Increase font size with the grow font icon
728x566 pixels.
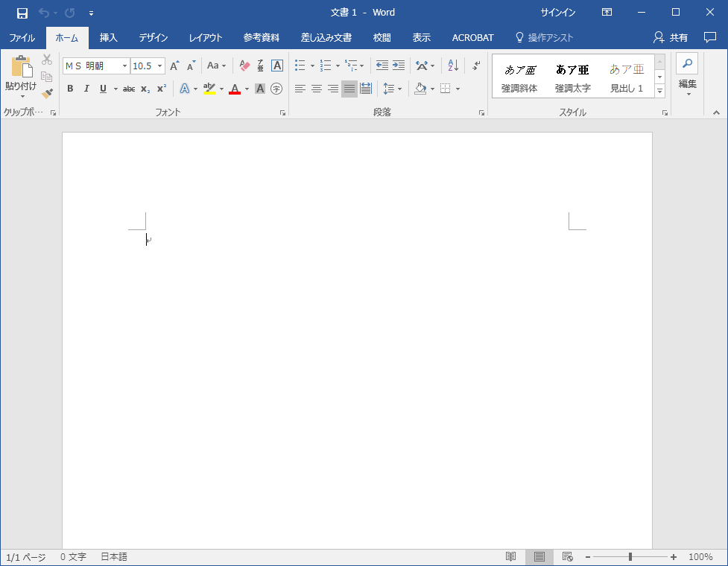tap(174, 66)
